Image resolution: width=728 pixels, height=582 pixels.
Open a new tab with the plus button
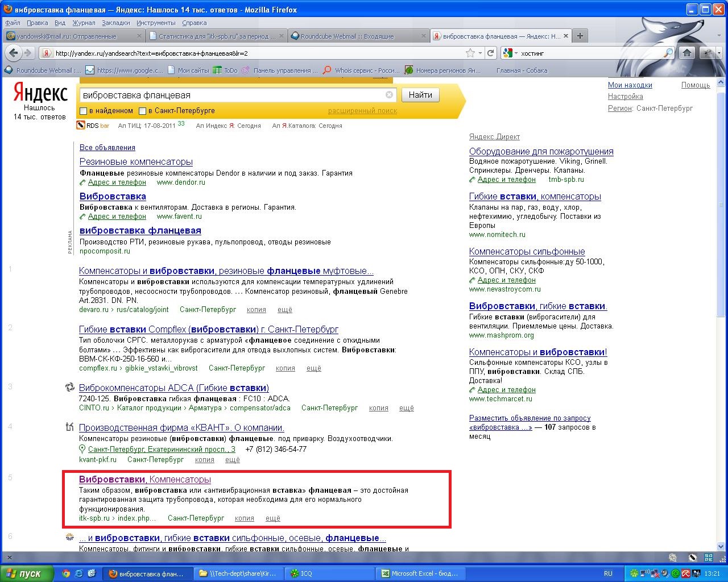pyautogui.click(x=580, y=36)
